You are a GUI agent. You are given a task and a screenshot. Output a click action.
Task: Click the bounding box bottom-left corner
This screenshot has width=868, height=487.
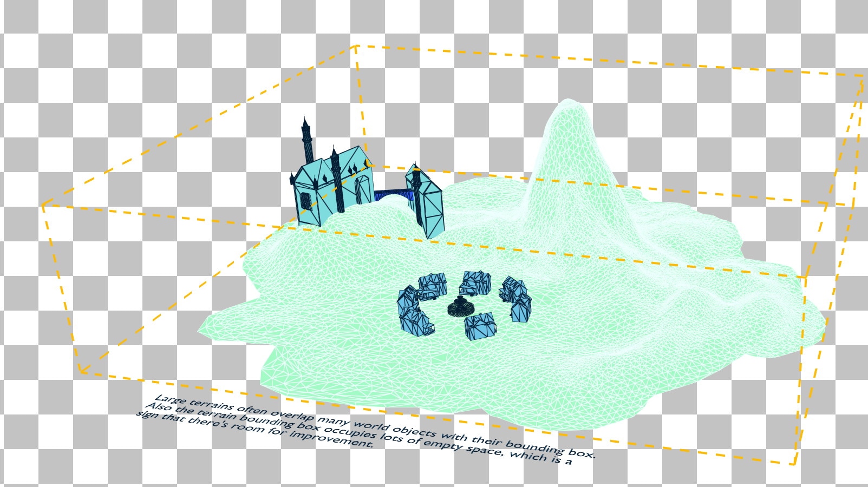[x=80, y=371]
